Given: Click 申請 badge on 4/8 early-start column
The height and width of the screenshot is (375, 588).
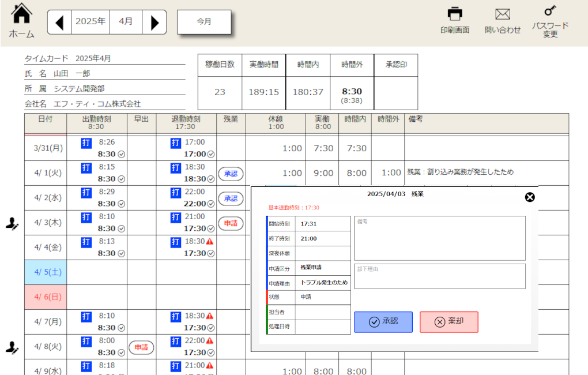Looking at the screenshot, I should pos(141,348).
